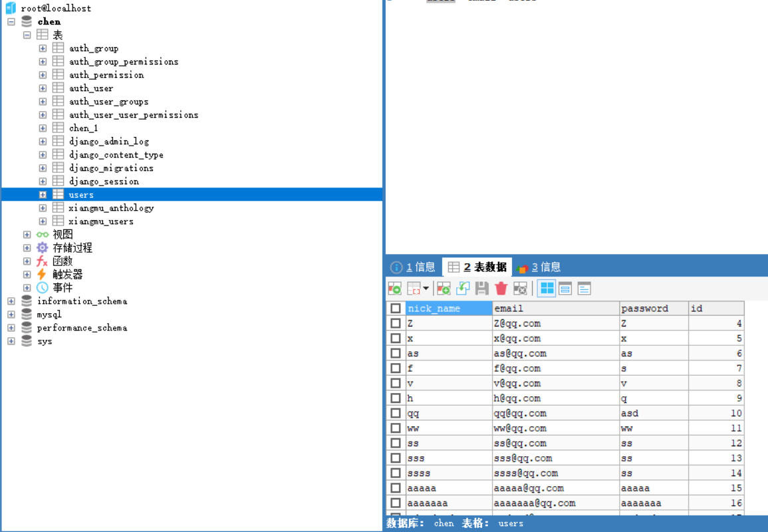Switch to form view mode icon
The width and height of the screenshot is (768, 532).
565,289
